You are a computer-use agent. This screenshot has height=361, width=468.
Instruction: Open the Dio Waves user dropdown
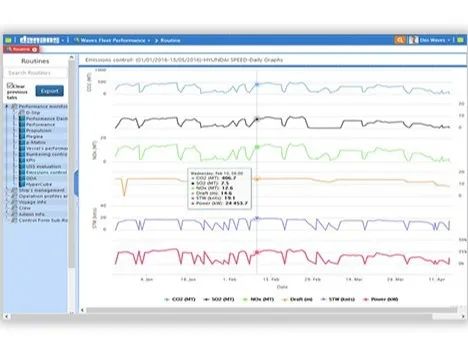coord(435,40)
